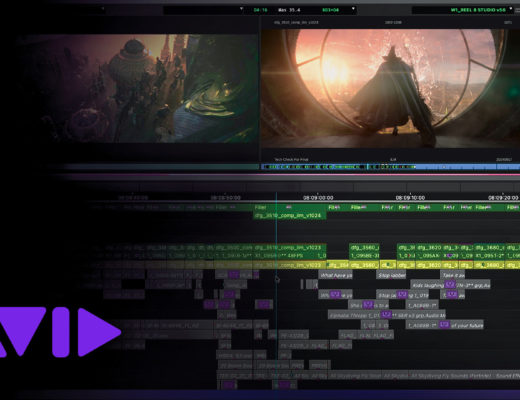Click purple effect icon on the 'of your future' clip
The image size is (520, 400).
point(444,325)
